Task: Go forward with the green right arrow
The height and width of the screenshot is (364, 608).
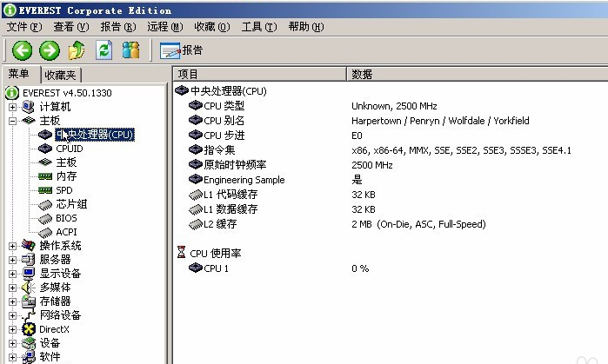Action: pyautogui.click(x=50, y=50)
